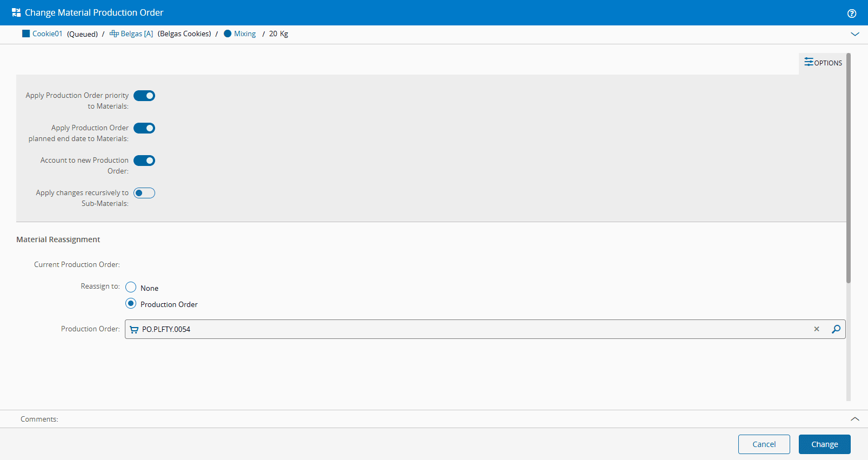The height and width of the screenshot is (460, 868).
Task: Open the Cookie01 link
Action: pos(48,34)
